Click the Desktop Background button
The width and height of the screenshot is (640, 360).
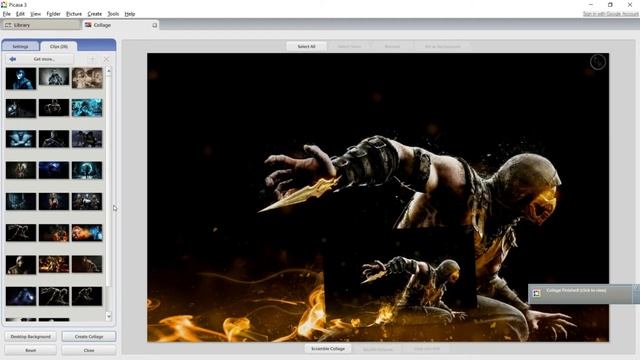coord(31,336)
